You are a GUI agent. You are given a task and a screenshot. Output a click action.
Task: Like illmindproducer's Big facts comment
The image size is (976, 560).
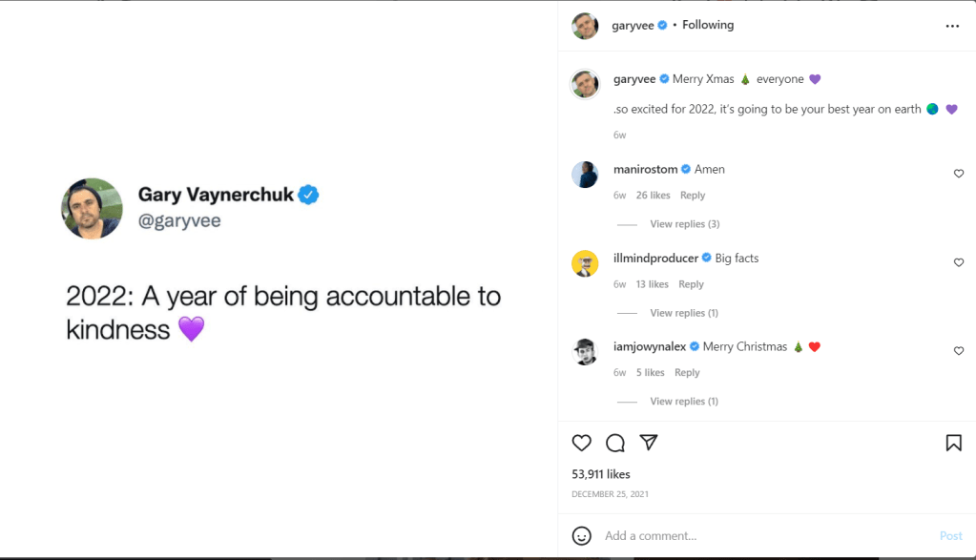(x=958, y=262)
